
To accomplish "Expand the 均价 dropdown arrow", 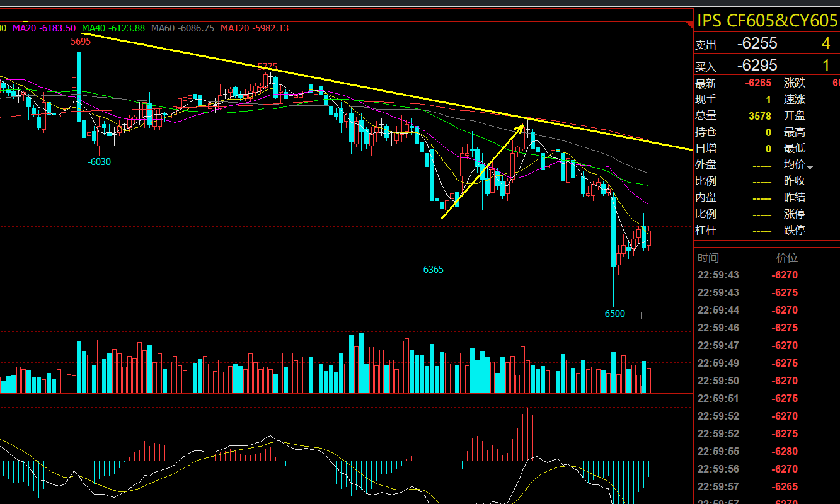I will 810,167.
